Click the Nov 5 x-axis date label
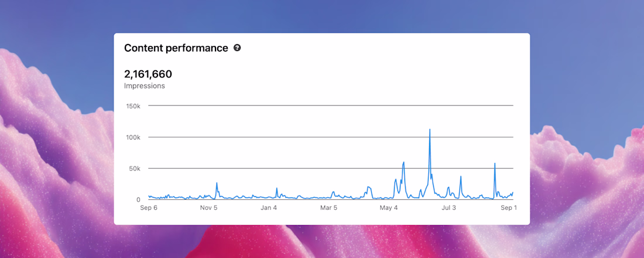 point(208,208)
